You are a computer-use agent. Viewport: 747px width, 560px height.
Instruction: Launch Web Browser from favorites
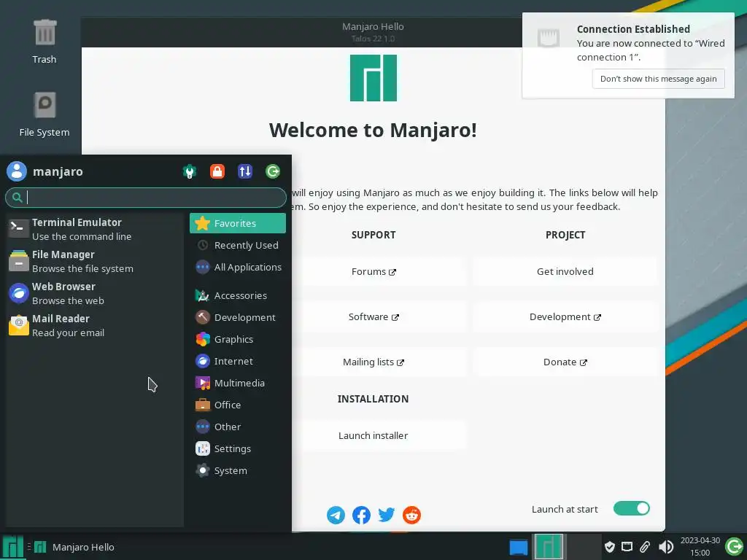[x=94, y=293]
